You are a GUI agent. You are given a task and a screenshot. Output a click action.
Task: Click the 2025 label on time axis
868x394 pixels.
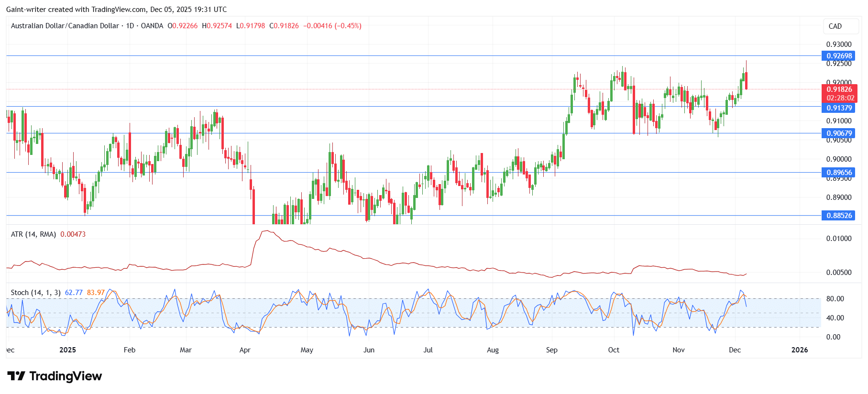click(67, 350)
